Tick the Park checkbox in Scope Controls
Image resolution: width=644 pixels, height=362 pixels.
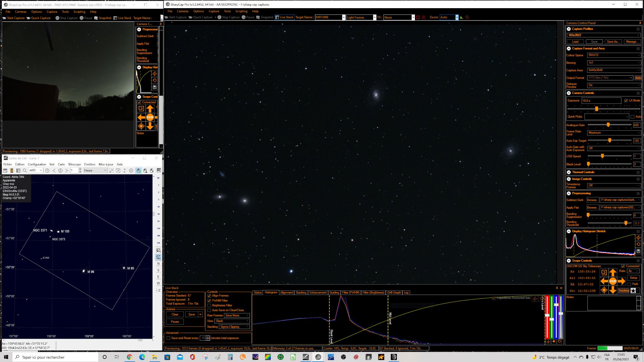click(629, 284)
